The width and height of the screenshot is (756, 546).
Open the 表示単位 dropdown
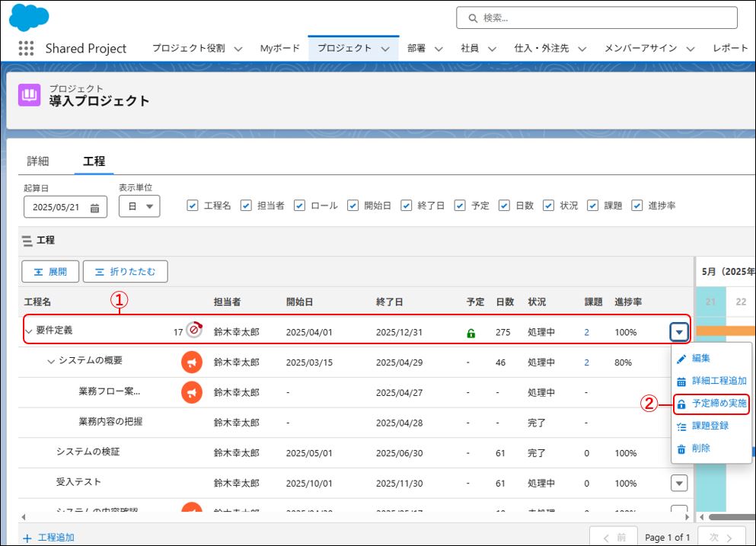pos(139,206)
